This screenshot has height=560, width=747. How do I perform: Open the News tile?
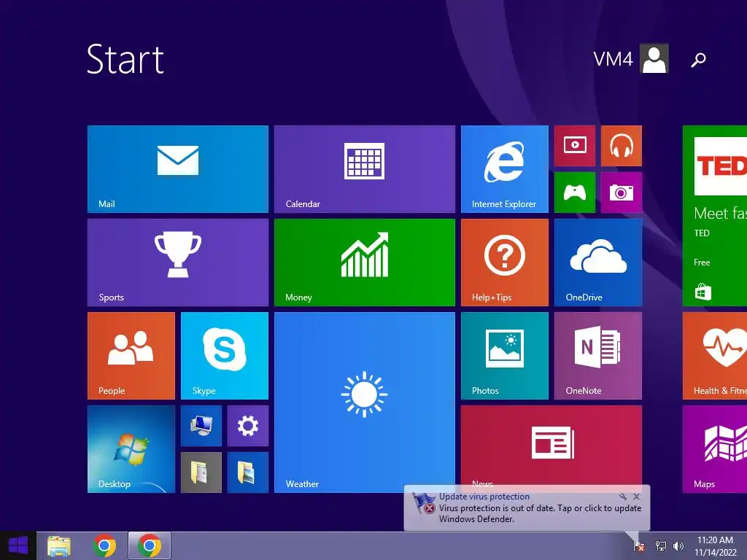551,446
